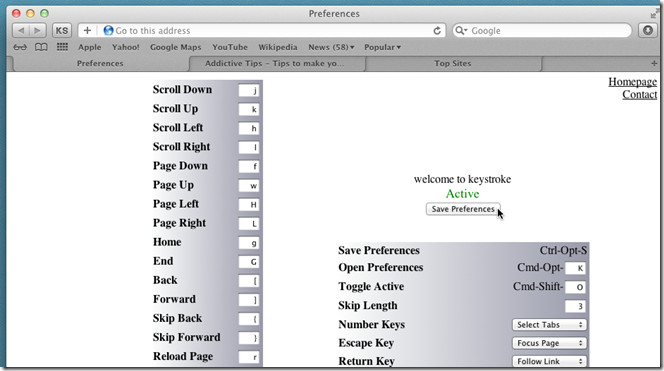Click the Ctrl-Opt-S shortcut text
The width and height of the screenshot is (664, 371).
coord(563,250)
